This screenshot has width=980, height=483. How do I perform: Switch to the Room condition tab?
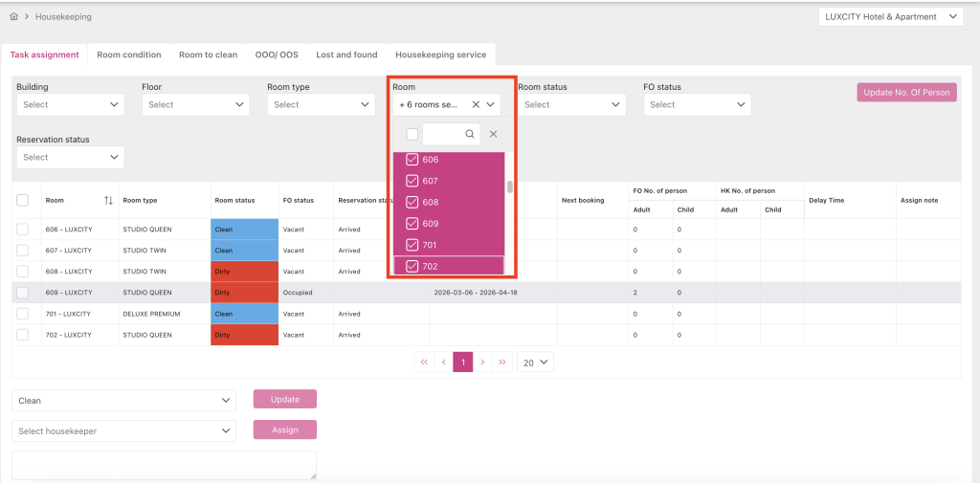[x=129, y=55]
